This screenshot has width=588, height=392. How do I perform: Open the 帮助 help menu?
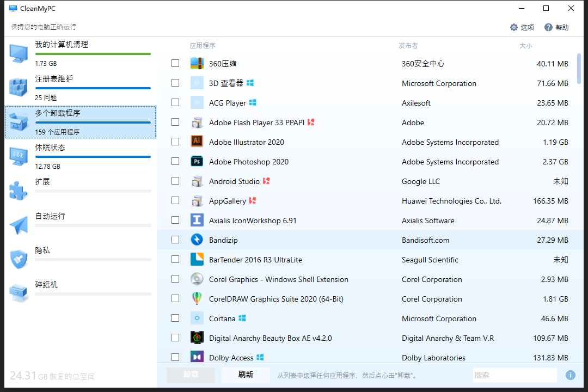pyautogui.click(x=556, y=27)
